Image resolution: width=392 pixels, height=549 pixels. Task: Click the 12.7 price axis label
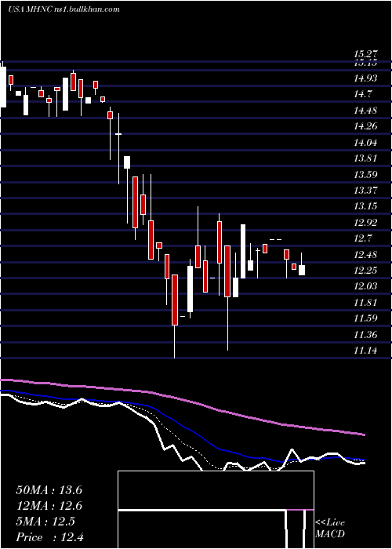362,238
